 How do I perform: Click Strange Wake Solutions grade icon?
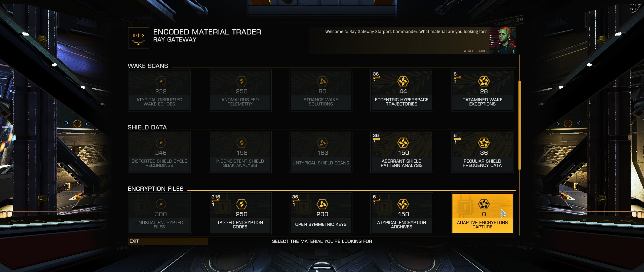pos(322,81)
